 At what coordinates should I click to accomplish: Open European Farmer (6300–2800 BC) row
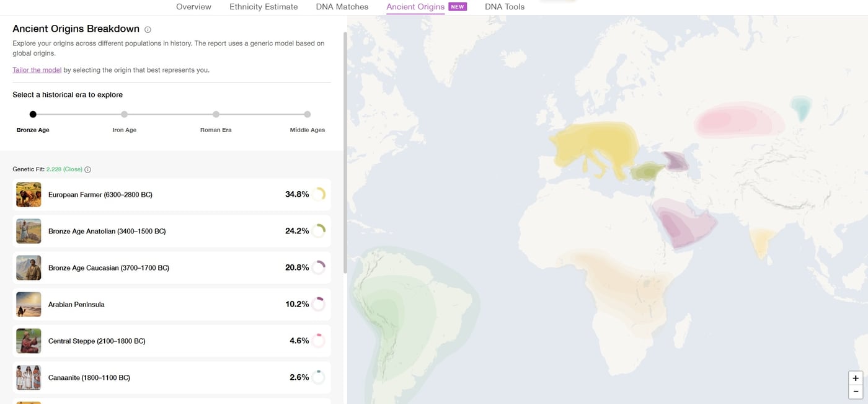(172, 194)
